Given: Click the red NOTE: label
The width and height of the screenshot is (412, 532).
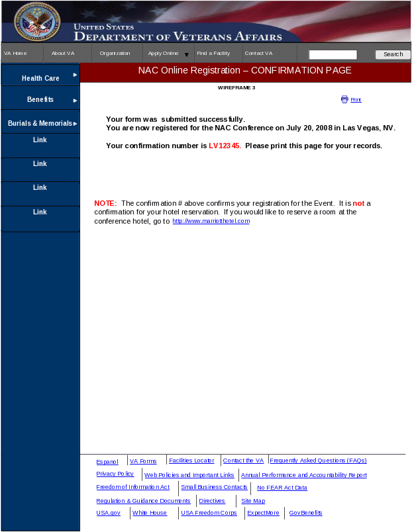Looking at the screenshot, I should (105, 203).
